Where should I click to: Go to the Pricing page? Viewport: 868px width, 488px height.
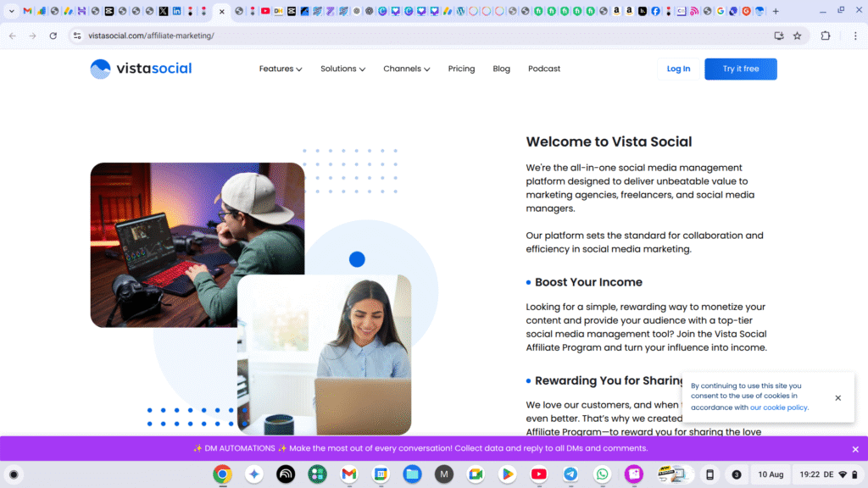(461, 69)
